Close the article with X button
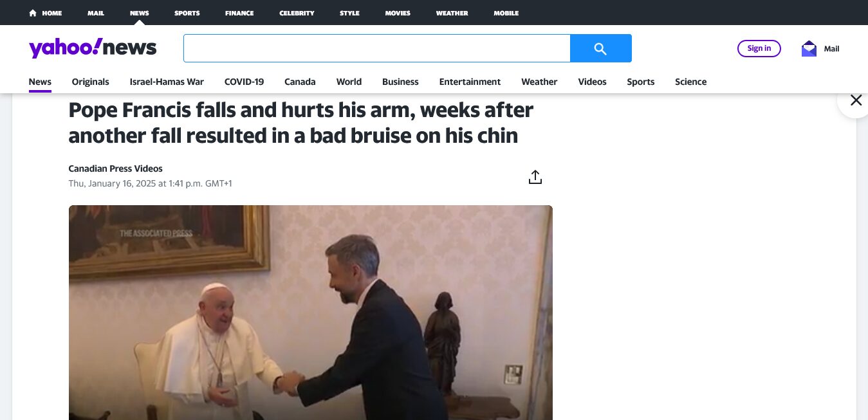Screen dimensions: 868x420 [x=856, y=100]
